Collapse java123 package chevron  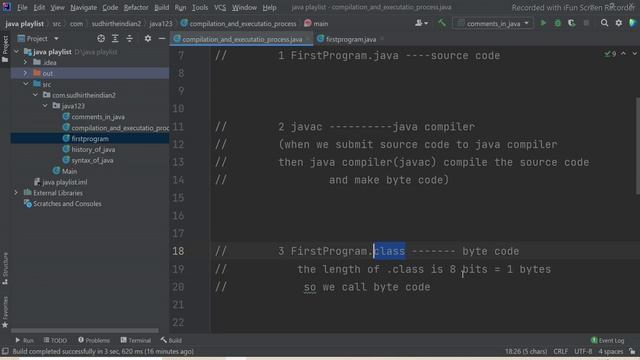coord(45,106)
